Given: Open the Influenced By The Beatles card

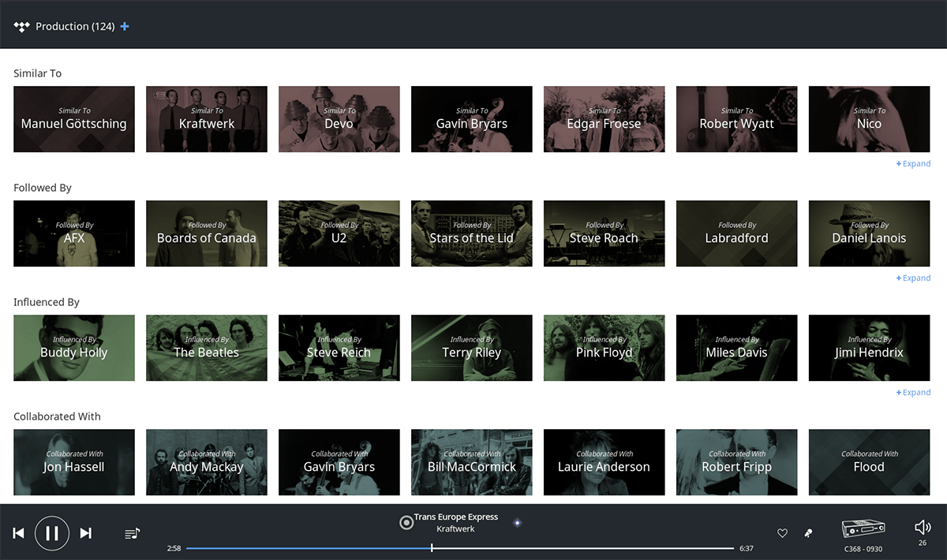Looking at the screenshot, I should 207,348.
